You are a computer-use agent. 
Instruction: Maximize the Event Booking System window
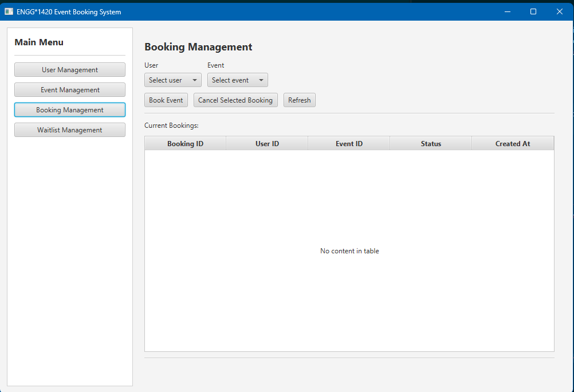(533, 11)
